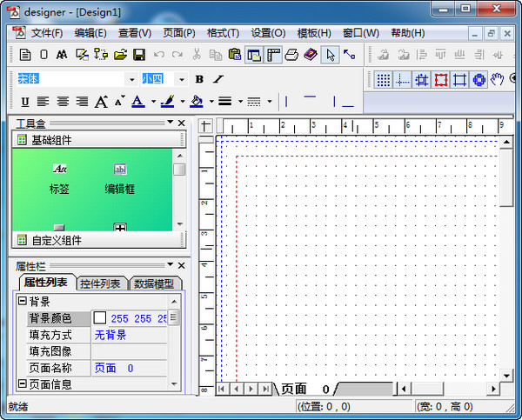Click the Paste clipboard icon

pos(234,55)
